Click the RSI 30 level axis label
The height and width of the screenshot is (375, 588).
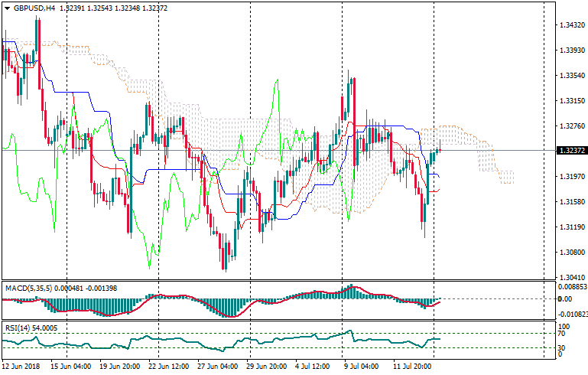pos(563,348)
